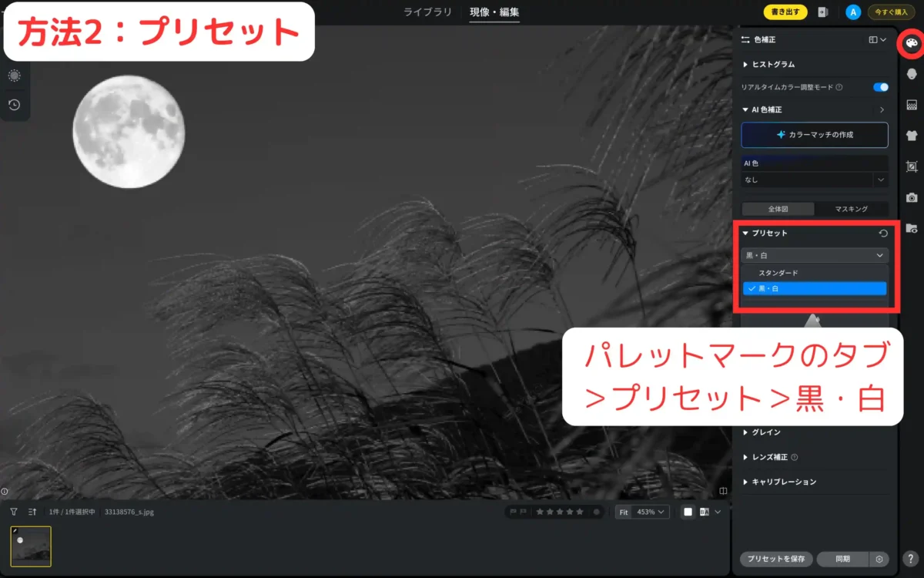Image resolution: width=924 pixels, height=578 pixels.
Task: Click the 同期 sync button
Action: 842,560
